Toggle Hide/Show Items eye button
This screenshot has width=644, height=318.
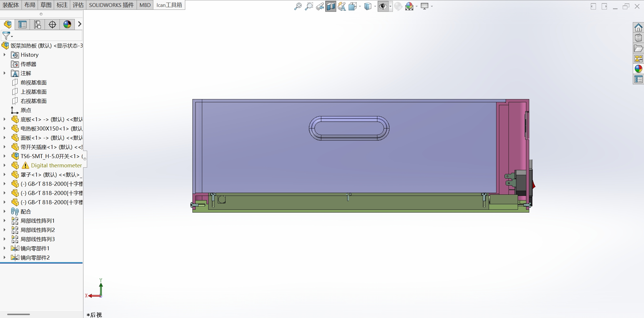click(383, 6)
